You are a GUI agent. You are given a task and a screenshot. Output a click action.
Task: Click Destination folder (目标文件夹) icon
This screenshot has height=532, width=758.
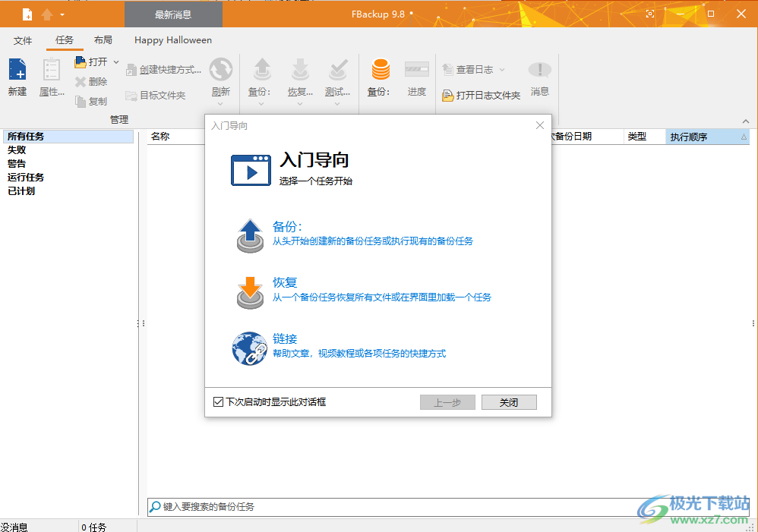click(131, 95)
